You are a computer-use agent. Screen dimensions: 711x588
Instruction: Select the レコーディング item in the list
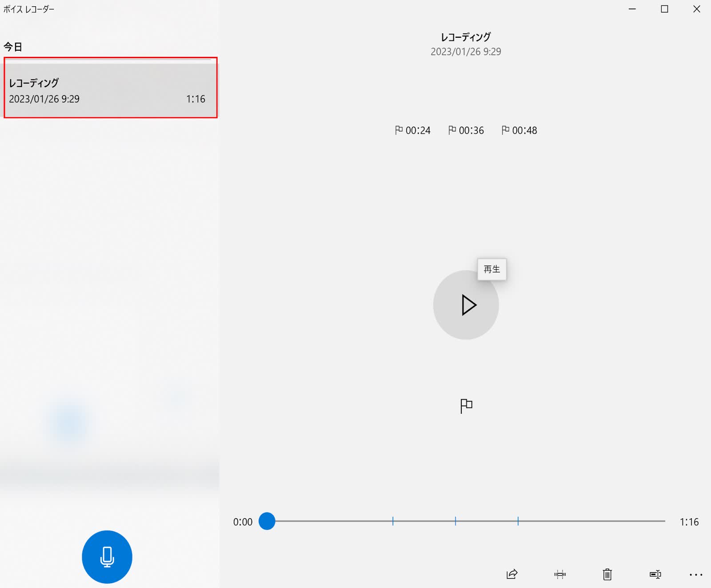point(111,90)
